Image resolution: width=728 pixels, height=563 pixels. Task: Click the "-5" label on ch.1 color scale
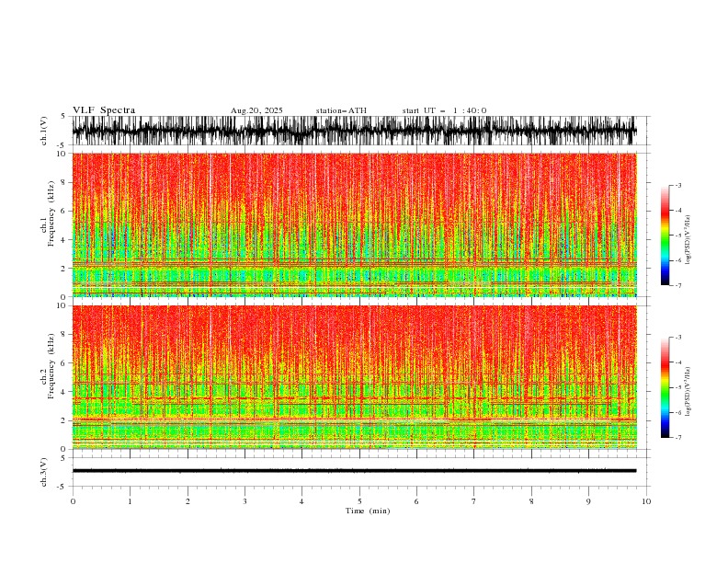pos(678,236)
